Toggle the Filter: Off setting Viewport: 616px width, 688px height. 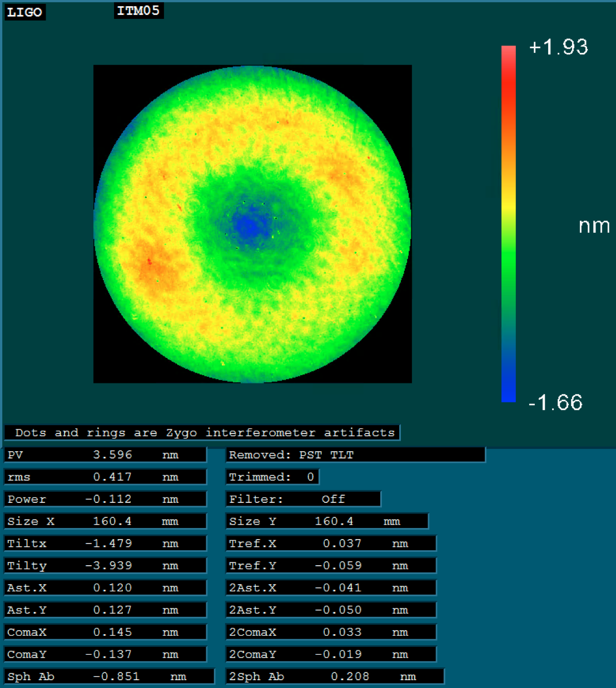[x=303, y=499]
